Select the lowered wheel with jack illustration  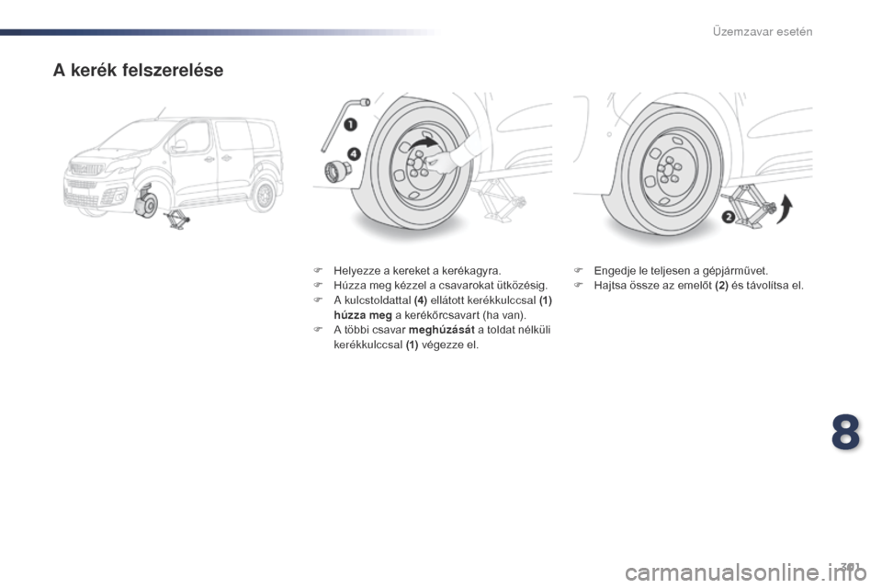693,167
